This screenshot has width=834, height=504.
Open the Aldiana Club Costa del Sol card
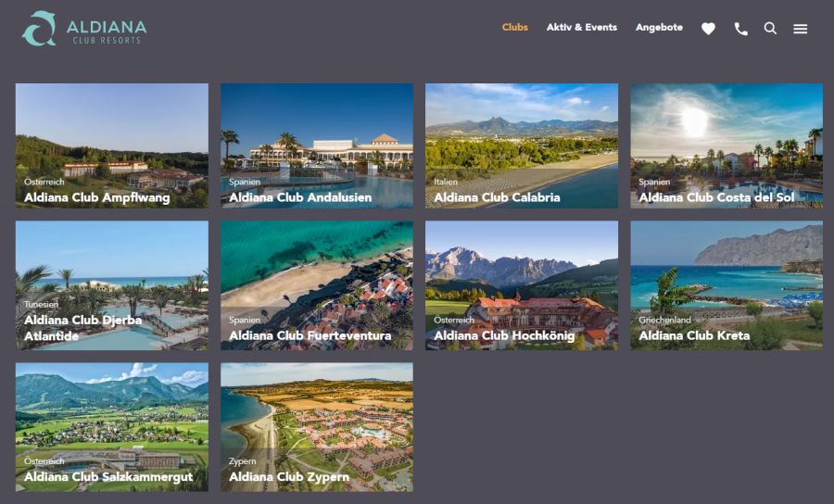(x=727, y=145)
